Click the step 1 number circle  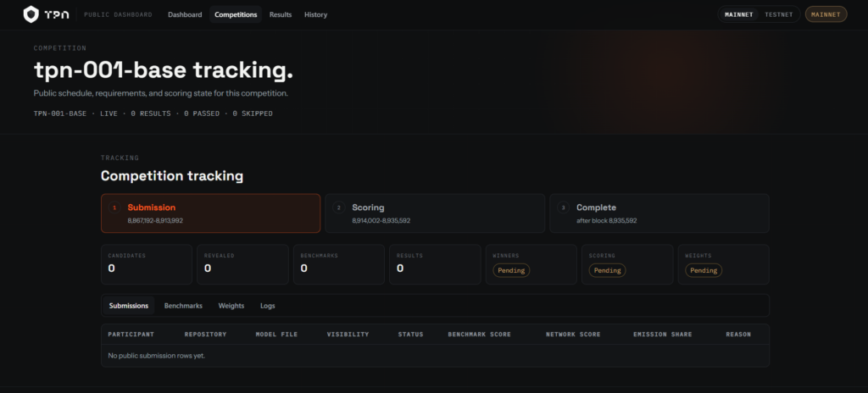coord(114,208)
